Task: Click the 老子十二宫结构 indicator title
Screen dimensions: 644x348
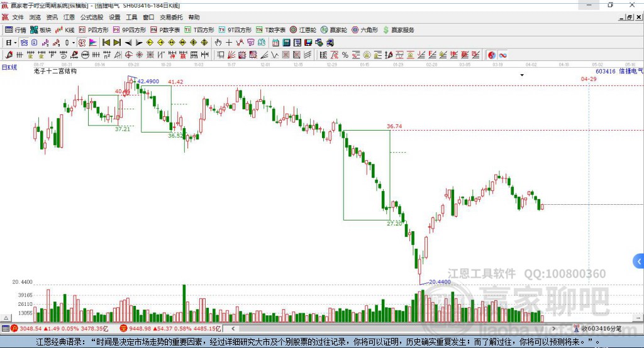Action: tap(55, 71)
